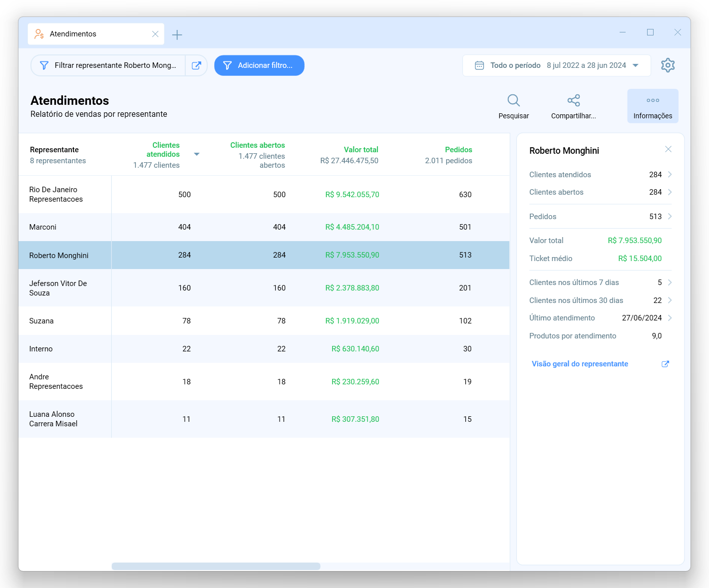This screenshot has width=709, height=588.
Task: Select the Interno row
Action: [x=264, y=349]
